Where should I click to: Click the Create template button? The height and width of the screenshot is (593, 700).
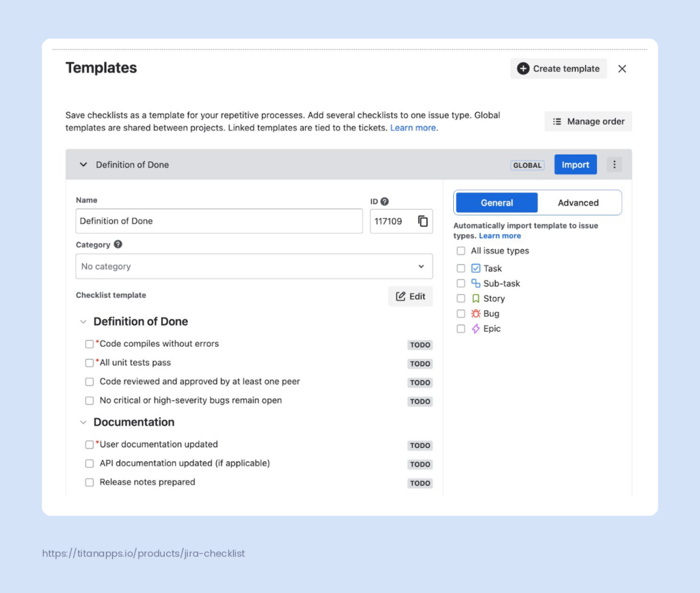click(x=558, y=68)
